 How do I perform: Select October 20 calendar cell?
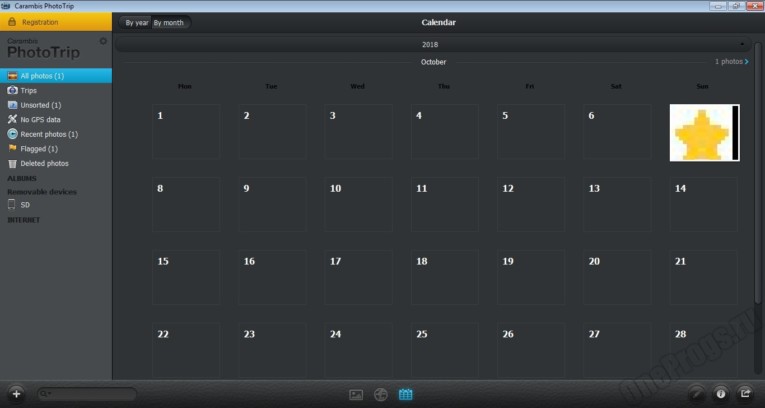pyautogui.click(x=617, y=277)
